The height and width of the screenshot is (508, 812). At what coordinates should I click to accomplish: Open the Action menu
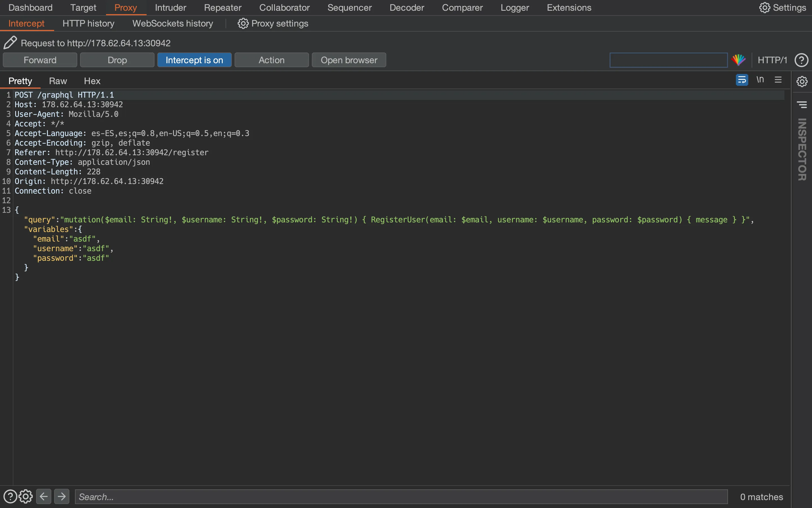click(272, 60)
